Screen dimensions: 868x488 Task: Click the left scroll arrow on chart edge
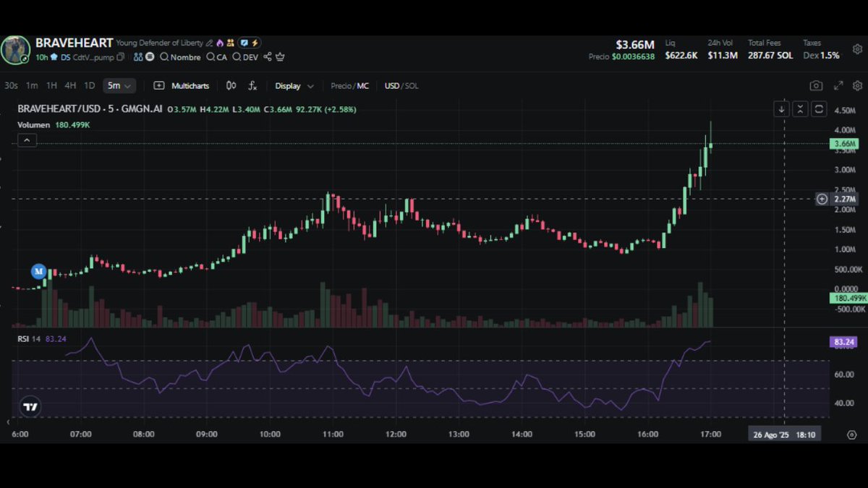click(8, 421)
